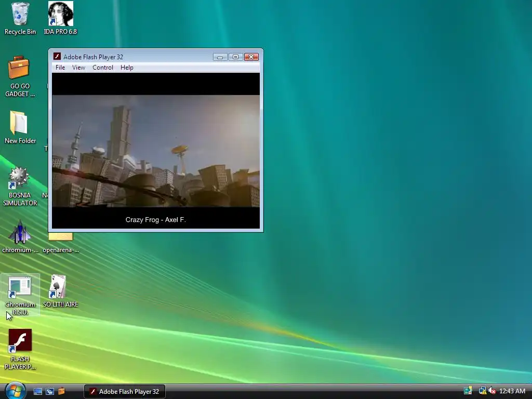Click the Windows Sidebar tray icon
Viewport: 532px width, 399px height.
tap(468, 391)
